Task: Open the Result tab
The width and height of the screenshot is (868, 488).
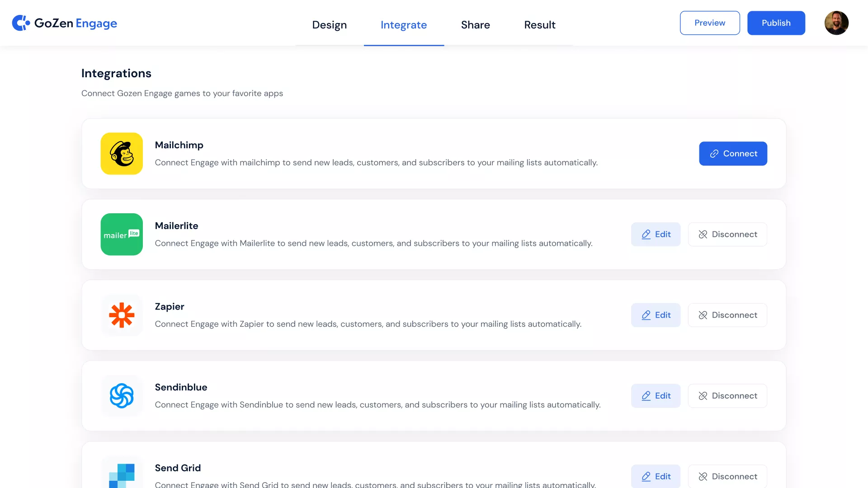Action: click(x=539, y=25)
